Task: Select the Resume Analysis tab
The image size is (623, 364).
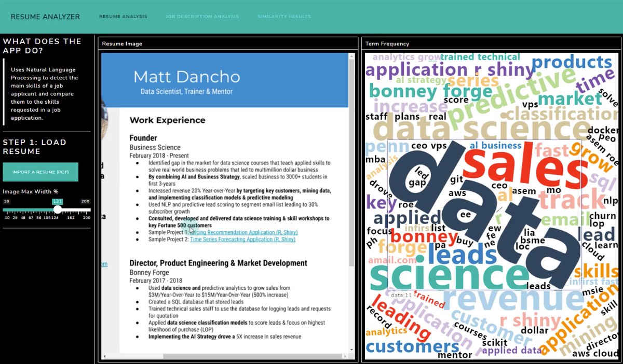Action: point(123,16)
